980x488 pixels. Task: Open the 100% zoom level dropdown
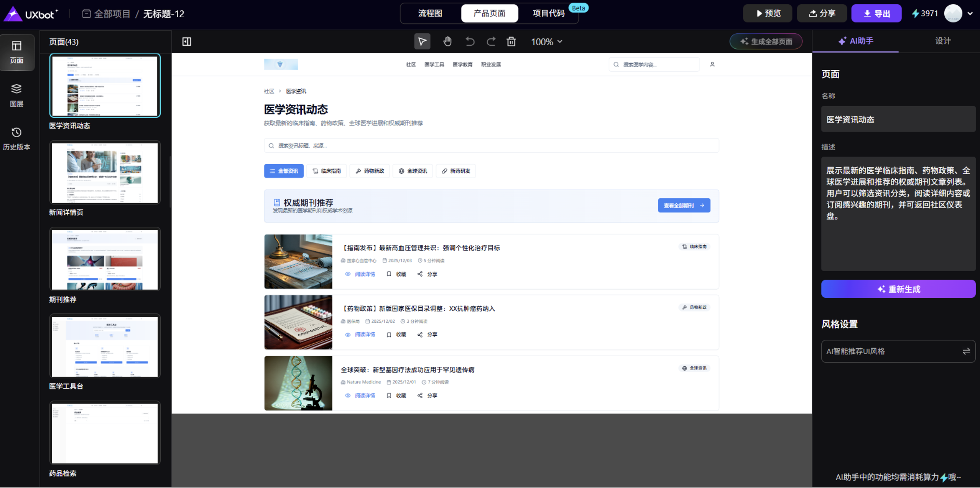(x=546, y=41)
